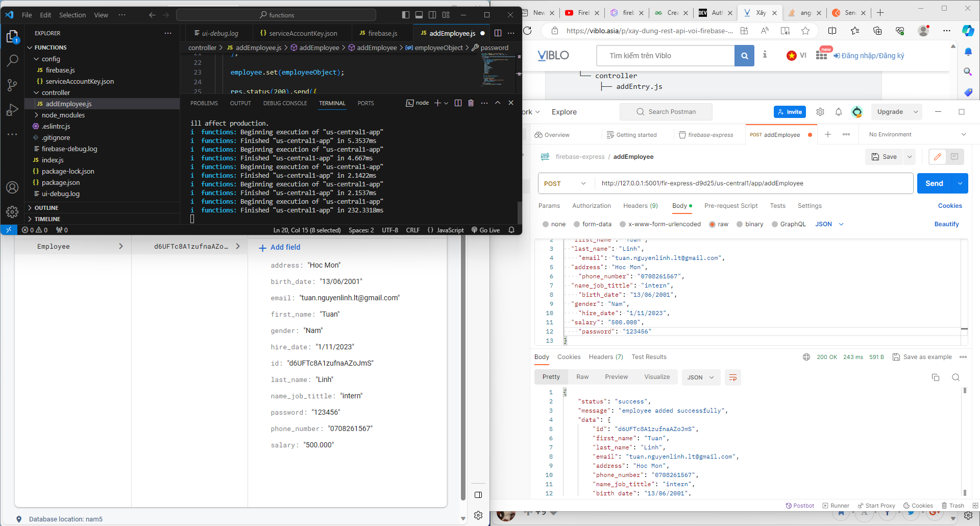This screenshot has height=526, width=980.
Task: Open Postman settings gear icon
Action: pos(820,112)
